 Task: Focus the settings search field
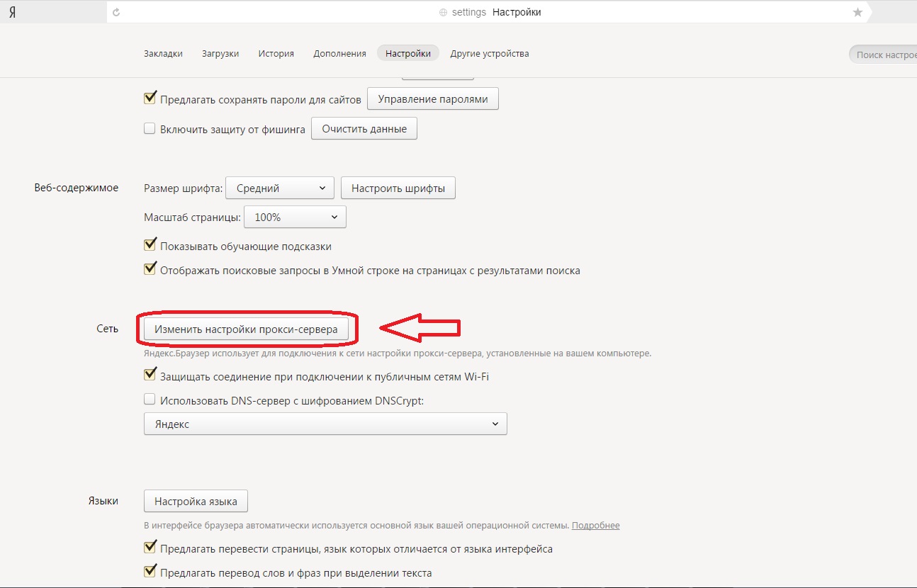point(883,55)
